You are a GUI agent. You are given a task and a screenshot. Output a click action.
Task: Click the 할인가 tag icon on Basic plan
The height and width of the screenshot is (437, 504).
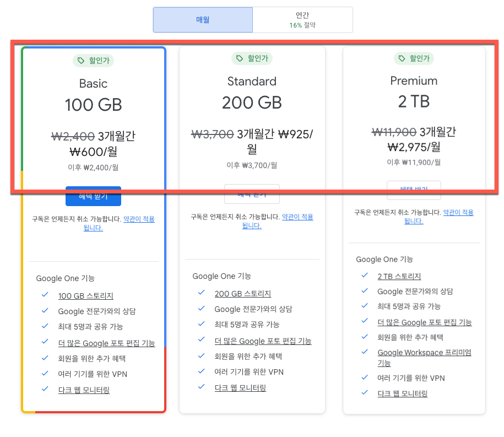pyautogui.click(x=80, y=61)
